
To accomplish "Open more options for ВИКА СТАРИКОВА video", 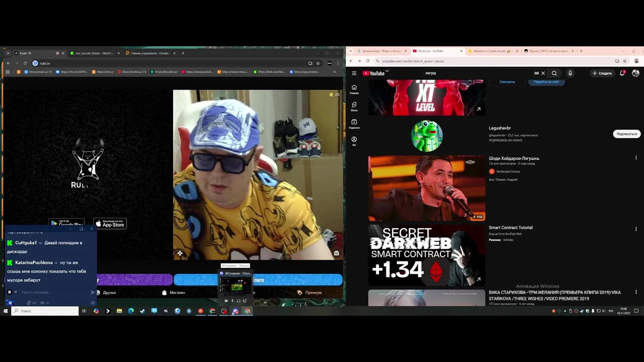I will pyautogui.click(x=636, y=292).
